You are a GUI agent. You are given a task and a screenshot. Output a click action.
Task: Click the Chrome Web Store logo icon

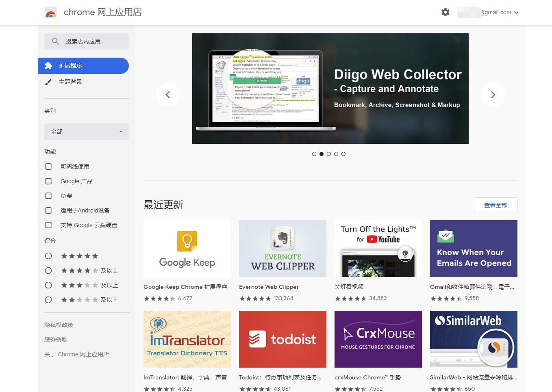coord(50,12)
